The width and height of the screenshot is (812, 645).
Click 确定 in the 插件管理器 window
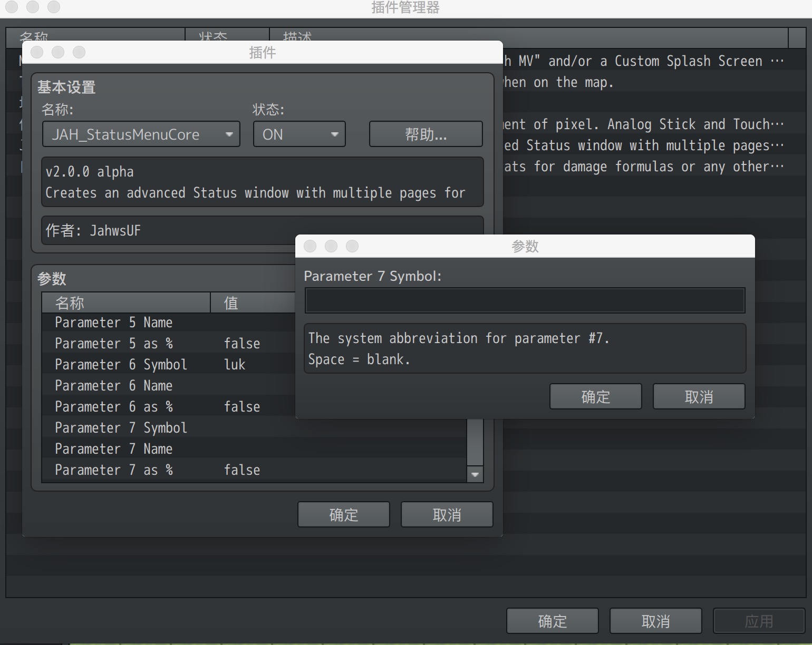(552, 621)
